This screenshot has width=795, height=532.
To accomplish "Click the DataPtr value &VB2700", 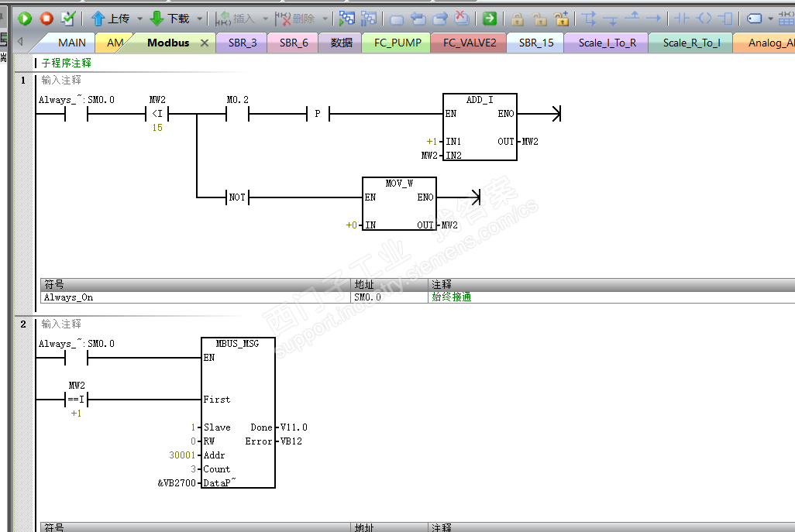I will pyautogui.click(x=177, y=483).
